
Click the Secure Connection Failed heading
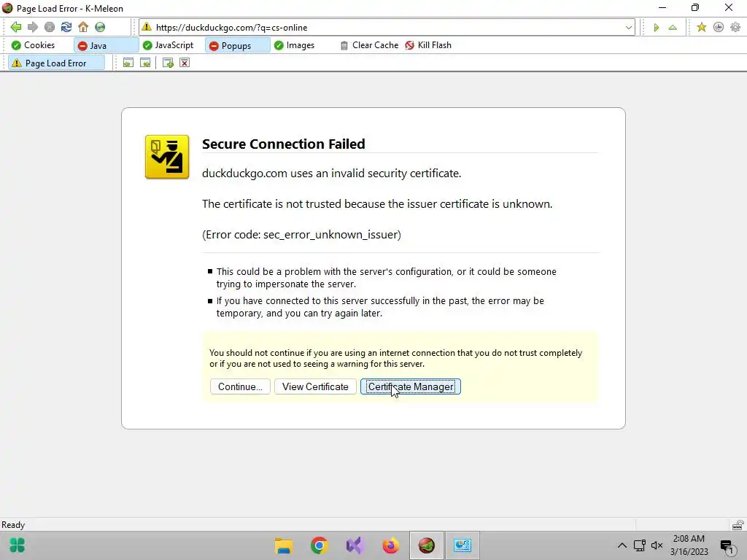[284, 144]
